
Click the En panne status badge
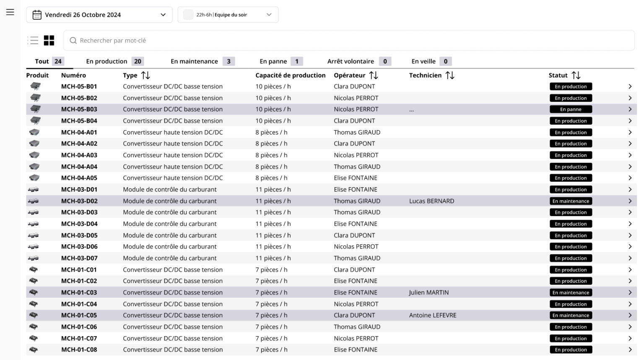(x=571, y=109)
